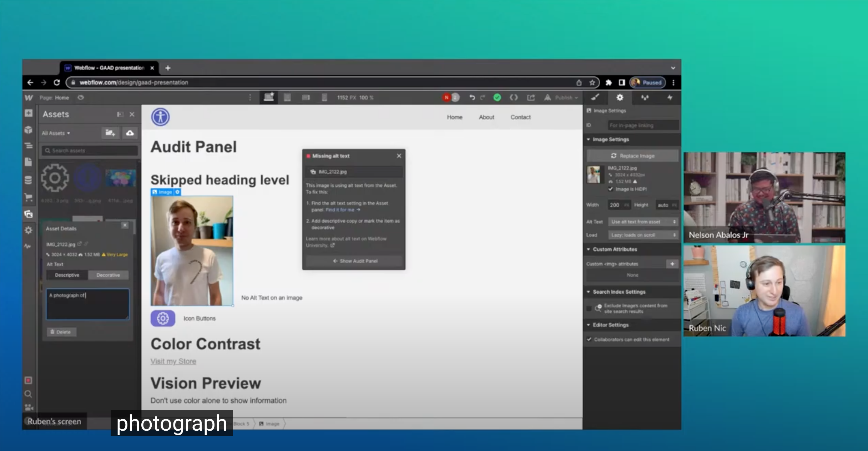The width and height of the screenshot is (868, 451).
Task: Open the Load lazy loading dropdown
Action: coord(643,235)
